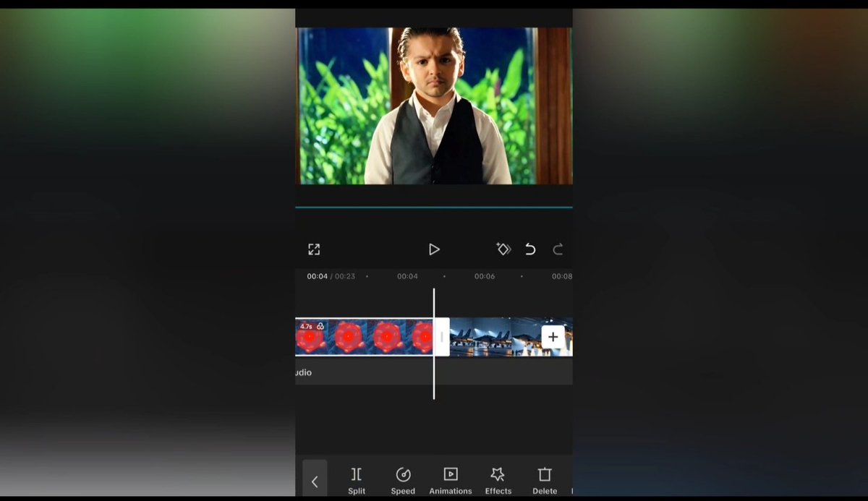
Task: Add a keyframe with the diamond icon
Action: point(503,249)
